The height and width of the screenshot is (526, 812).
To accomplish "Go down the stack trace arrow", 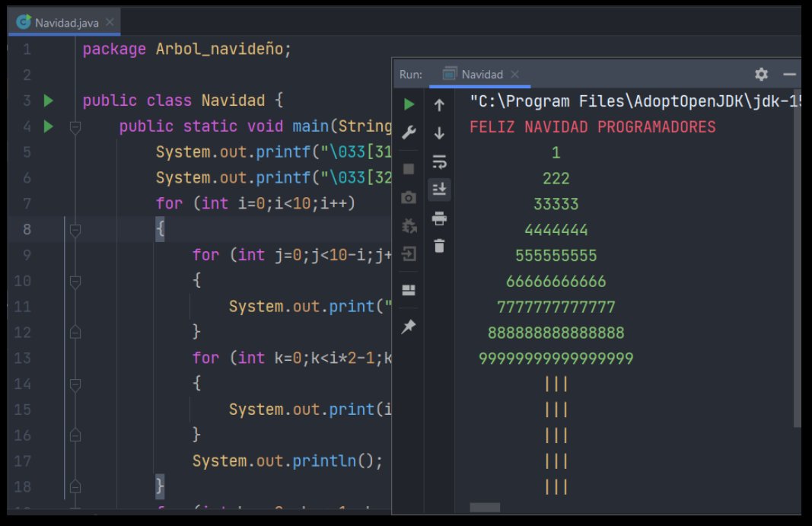I will (x=439, y=133).
